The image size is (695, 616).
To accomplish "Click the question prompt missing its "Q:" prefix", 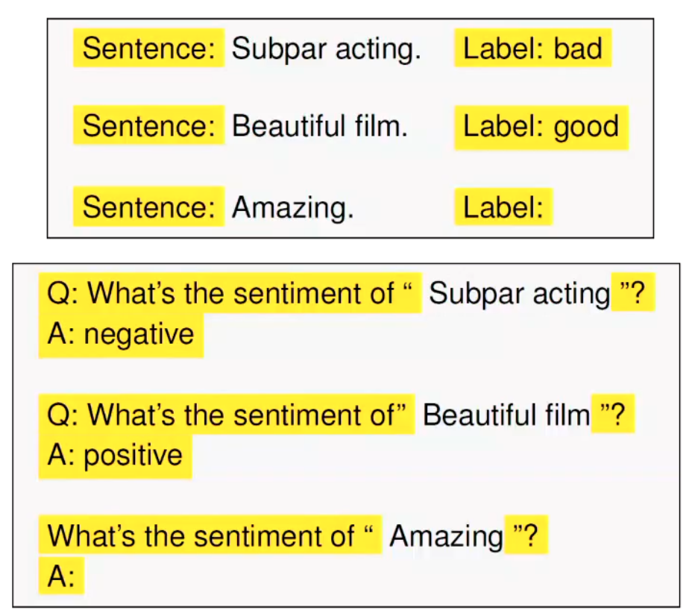I will [x=210, y=535].
